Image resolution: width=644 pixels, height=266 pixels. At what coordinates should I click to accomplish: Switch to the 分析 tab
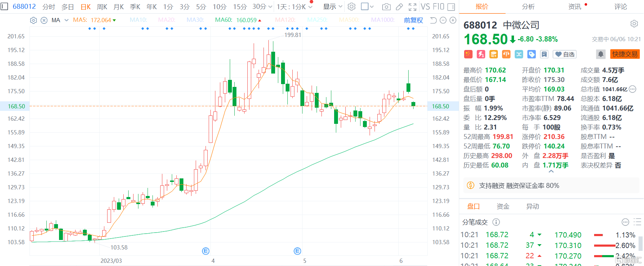(x=528, y=7)
